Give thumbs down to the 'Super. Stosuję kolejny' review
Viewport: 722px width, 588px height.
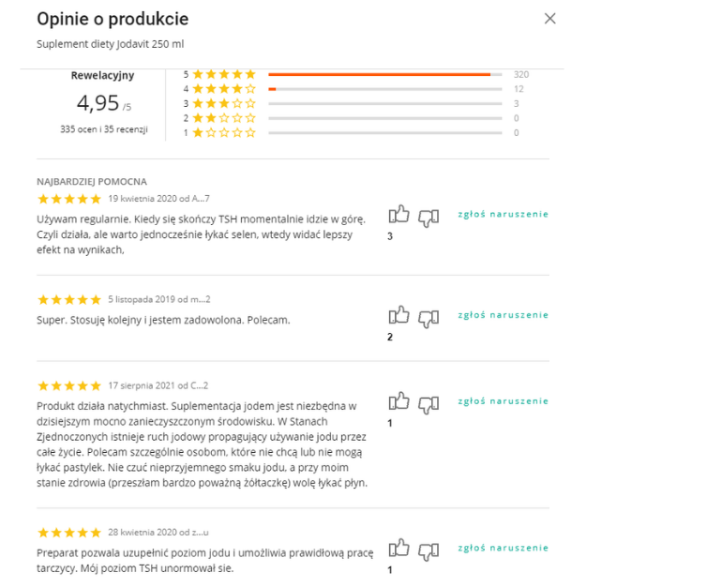[x=429, y=319]
